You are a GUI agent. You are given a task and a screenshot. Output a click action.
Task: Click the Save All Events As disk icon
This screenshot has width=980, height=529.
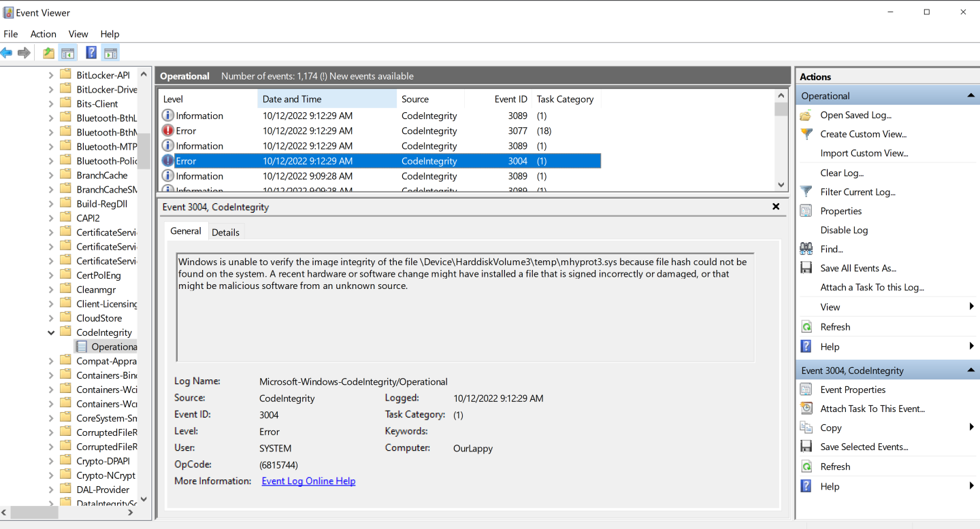click(806, 268)
